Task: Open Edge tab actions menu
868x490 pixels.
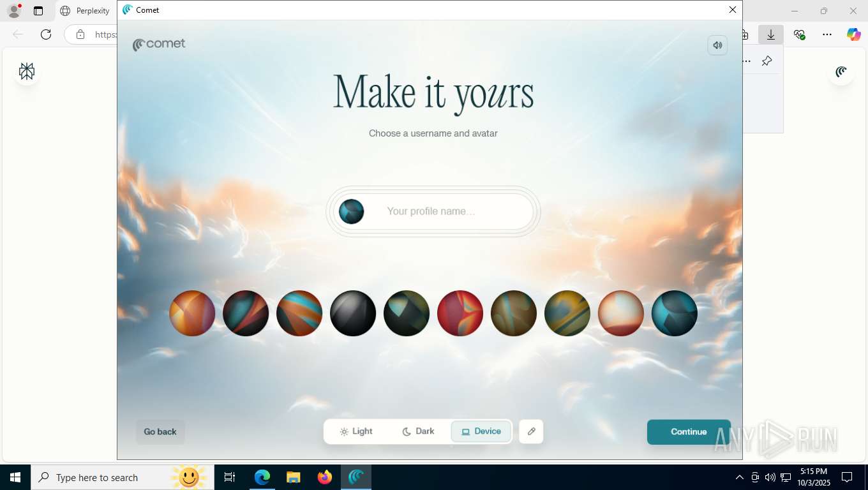Action: pos(38,11)
